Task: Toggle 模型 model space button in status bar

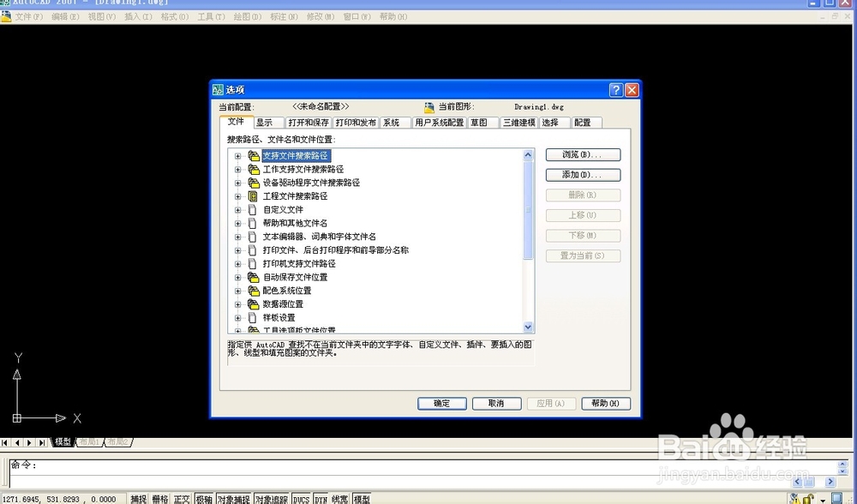Action: [x=362, y=499]
